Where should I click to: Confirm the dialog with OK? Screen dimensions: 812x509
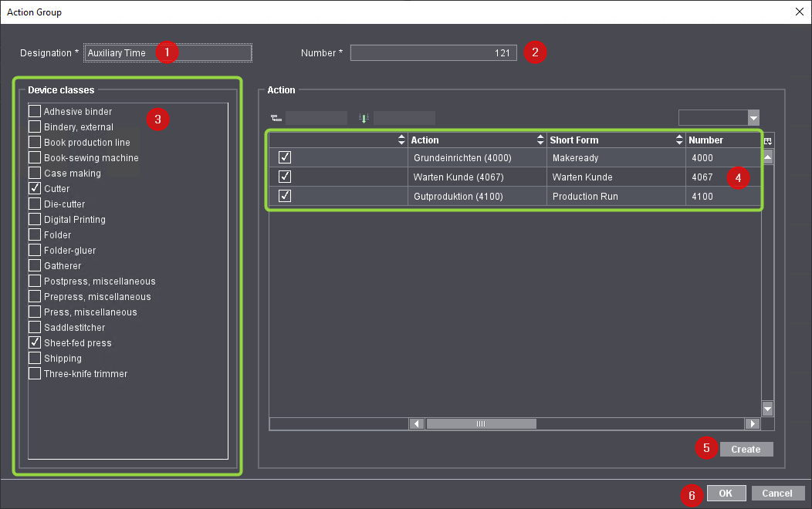pyautogui.click(x=726, y=493)
